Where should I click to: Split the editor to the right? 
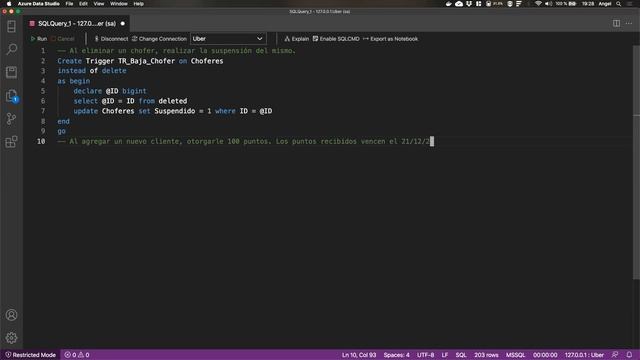pos(616,23)
